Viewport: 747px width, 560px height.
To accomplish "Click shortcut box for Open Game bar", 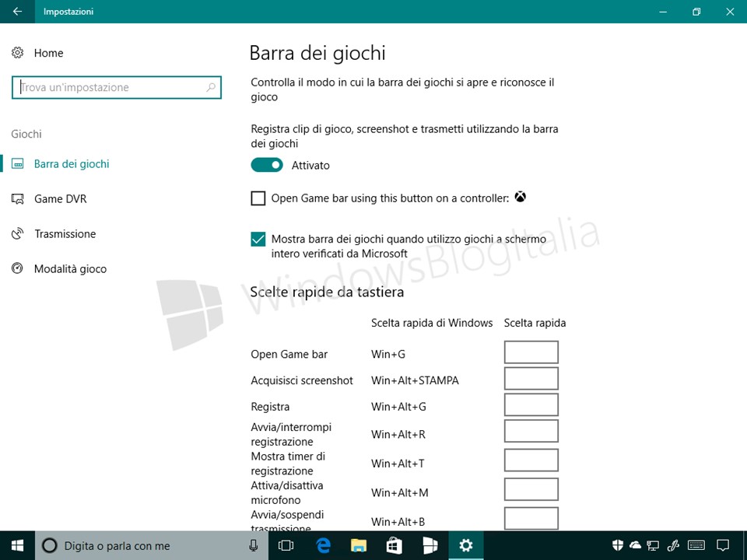I will point(531,352).
